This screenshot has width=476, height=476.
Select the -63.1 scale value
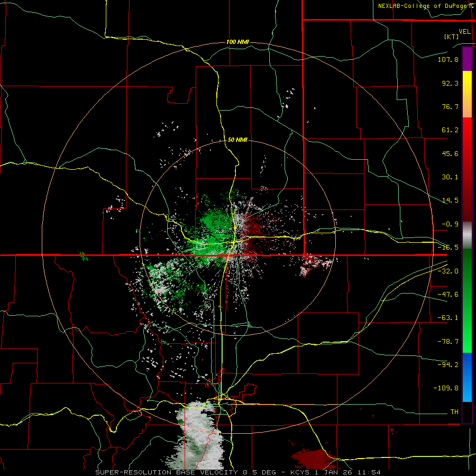pyautogui.click(x=448, y=318)
